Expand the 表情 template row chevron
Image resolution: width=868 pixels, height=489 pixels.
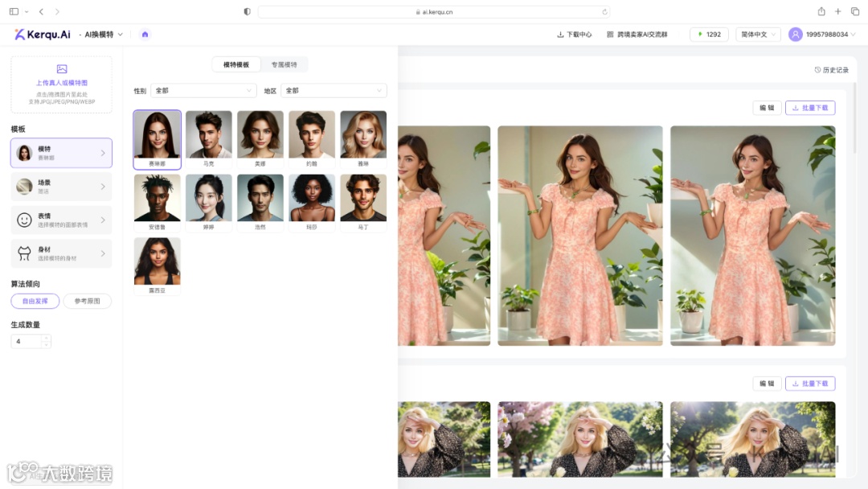103,220
